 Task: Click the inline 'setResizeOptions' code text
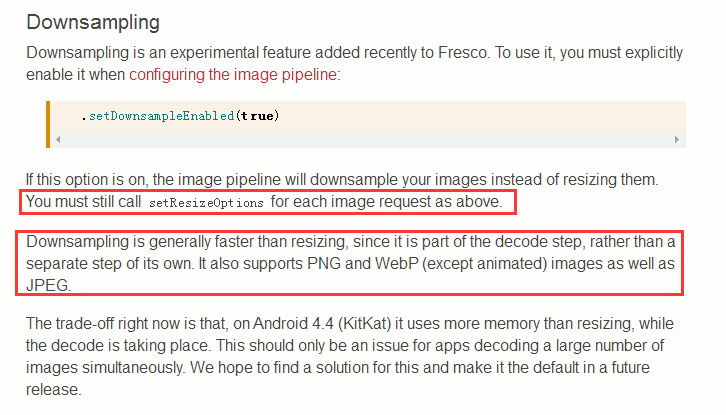point(206,203)
